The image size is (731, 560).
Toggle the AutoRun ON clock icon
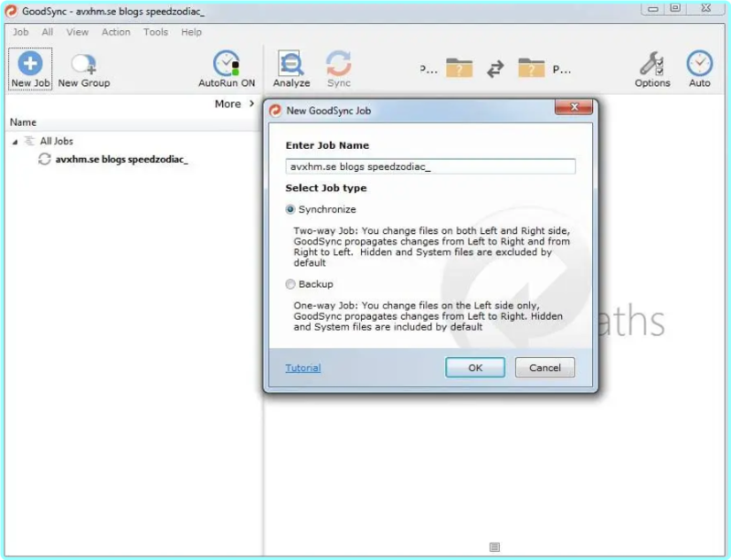coord(227,63)
